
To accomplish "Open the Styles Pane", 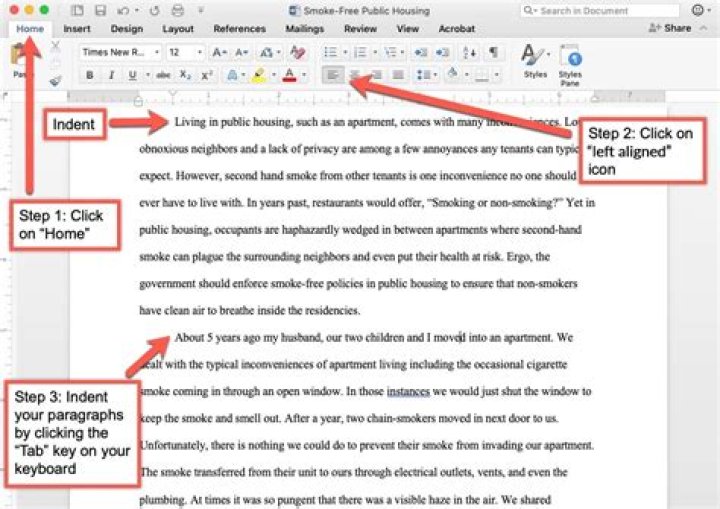I will [570, 62].
